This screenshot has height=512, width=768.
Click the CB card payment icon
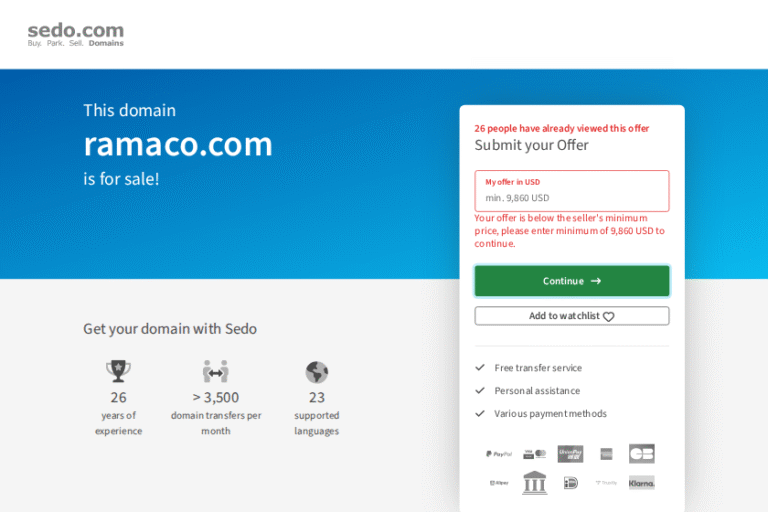[642, 454]
